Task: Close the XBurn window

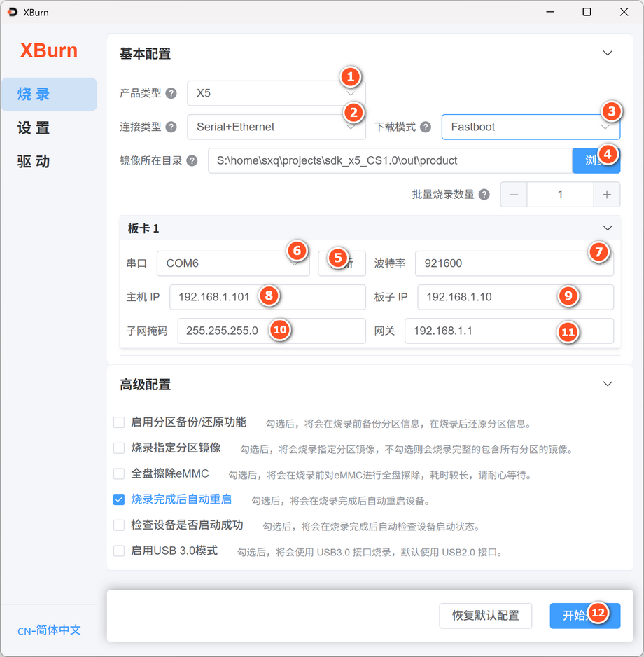Action: [x=624, y=12]
